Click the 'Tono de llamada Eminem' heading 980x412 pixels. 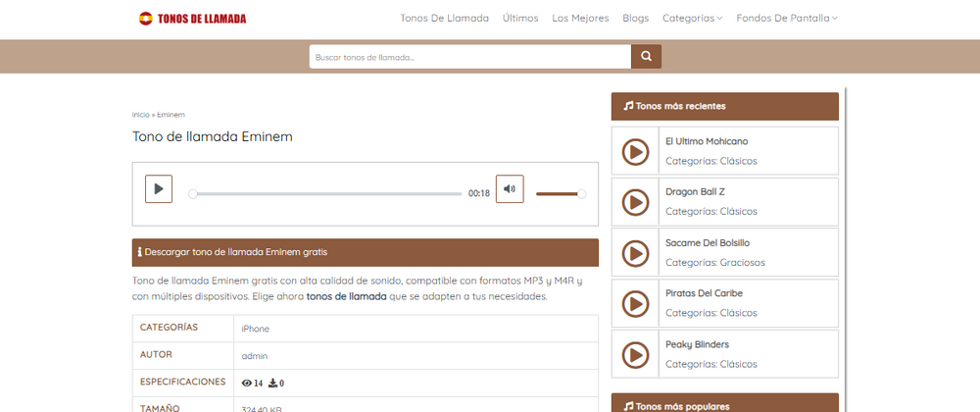click(213, 137)
